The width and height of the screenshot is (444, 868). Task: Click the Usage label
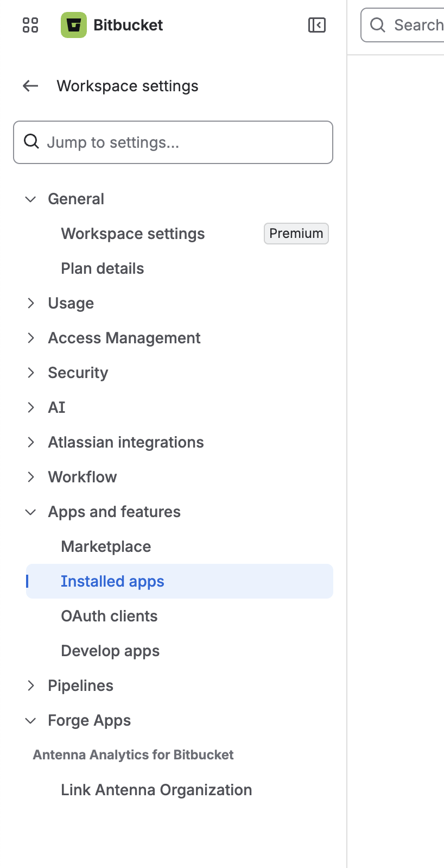71,303
